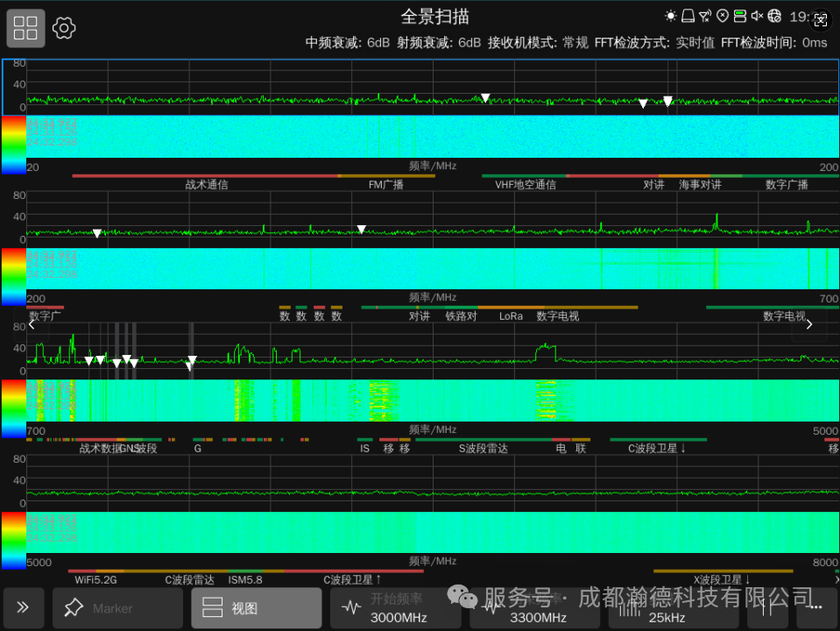The height and width of the screenshot is (631, 840).
Task: Click the antenna signal status icon
Action: coord(705,16)
